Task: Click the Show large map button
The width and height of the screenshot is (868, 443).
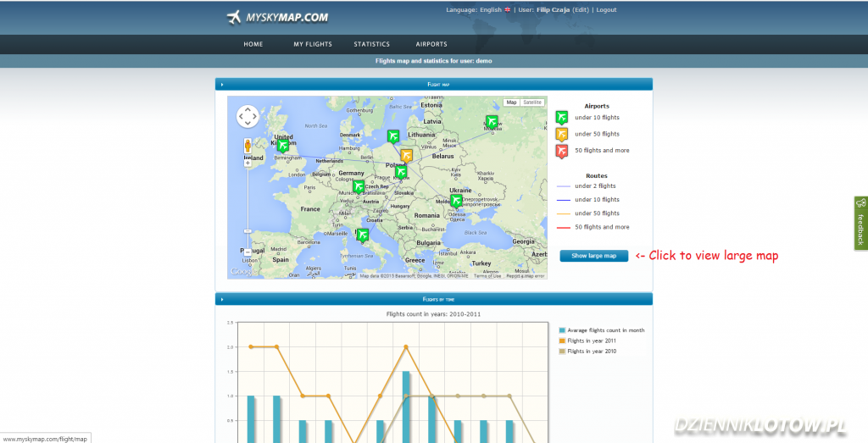Action: 593,256
